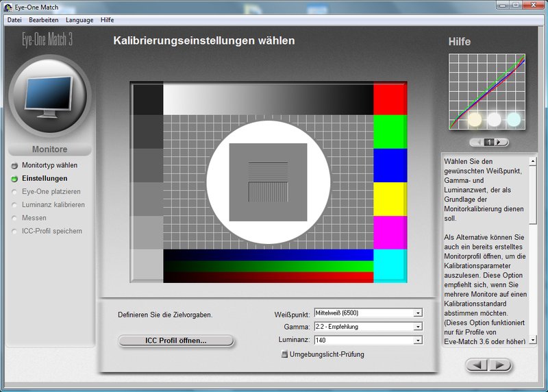
Task: Click the grayscale gradient bar
Action: click(269, 99)
